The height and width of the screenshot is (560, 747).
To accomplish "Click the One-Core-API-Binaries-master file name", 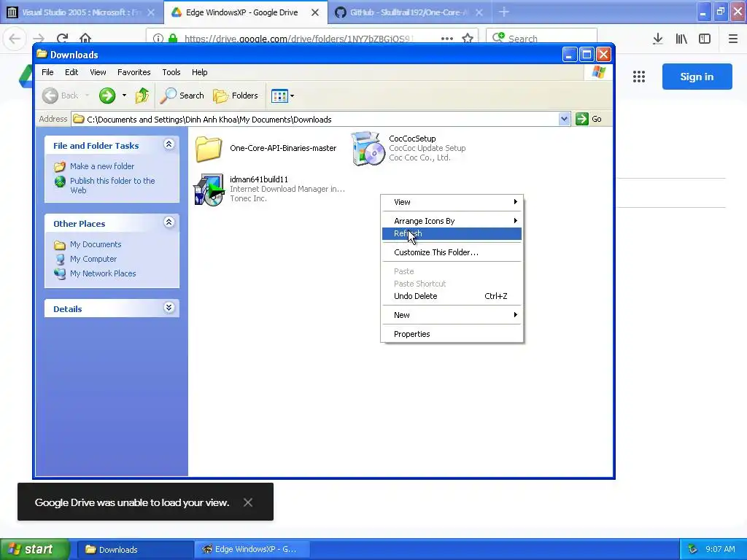I will pyautogui.click(x=283, y=148).
